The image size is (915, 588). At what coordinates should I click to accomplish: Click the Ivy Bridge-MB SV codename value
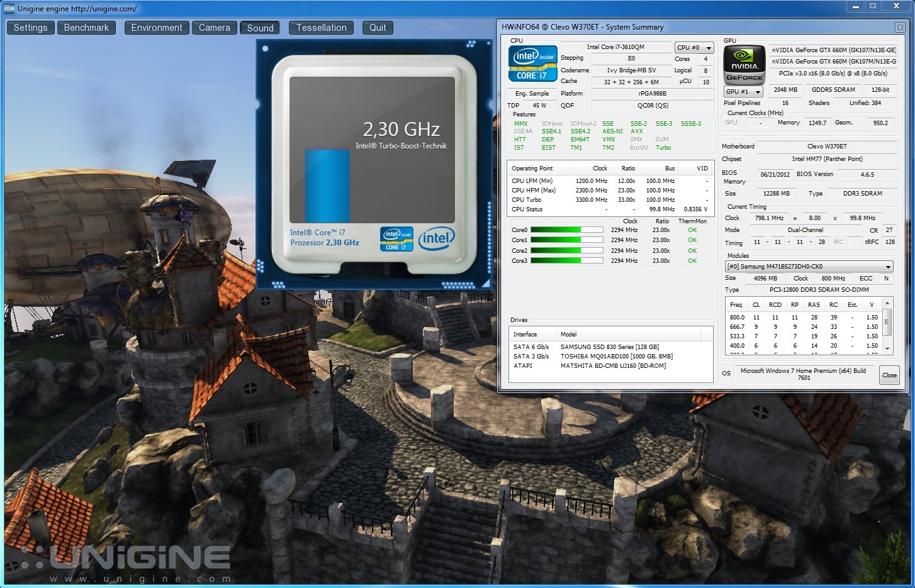click(x=631, y=70)
